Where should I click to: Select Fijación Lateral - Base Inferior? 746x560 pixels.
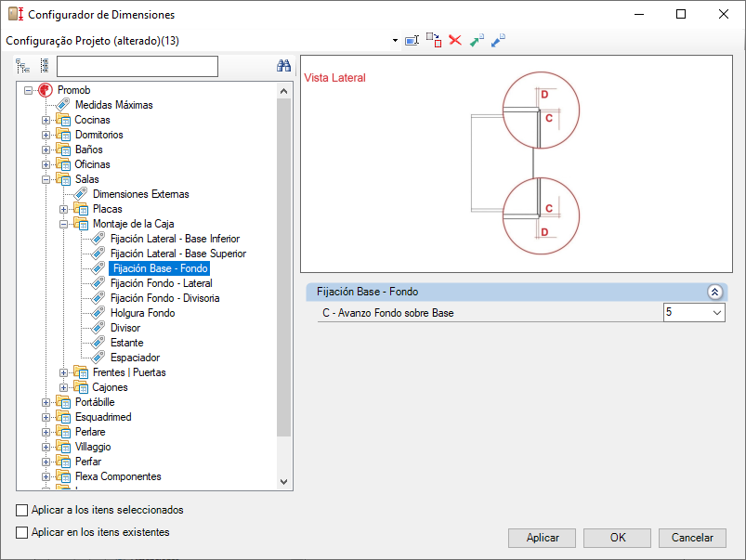(175, 239)
